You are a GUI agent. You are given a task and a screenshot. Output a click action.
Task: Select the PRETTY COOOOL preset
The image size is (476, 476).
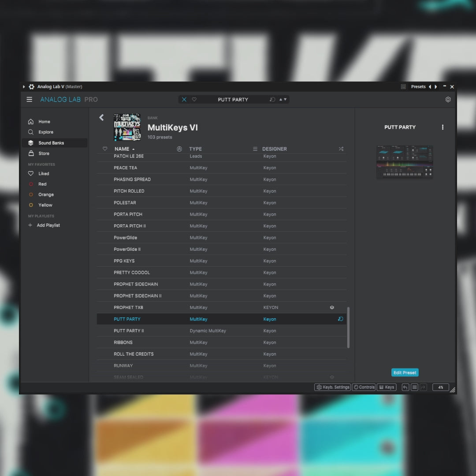click(x=222, y=272)
